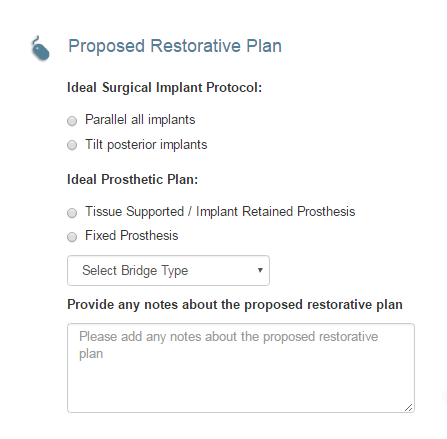Viewport: 447px width, 439px height.
Task: Choose the Tilt posterior implants radio button
Action: click(72, 145)
